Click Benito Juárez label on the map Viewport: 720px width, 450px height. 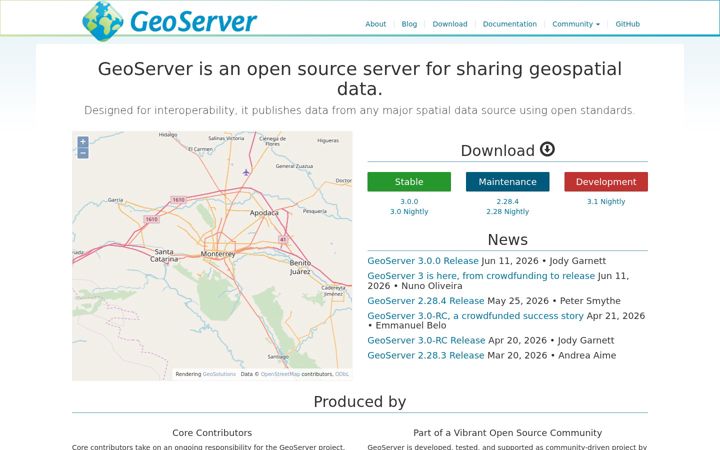click(300, 267)
